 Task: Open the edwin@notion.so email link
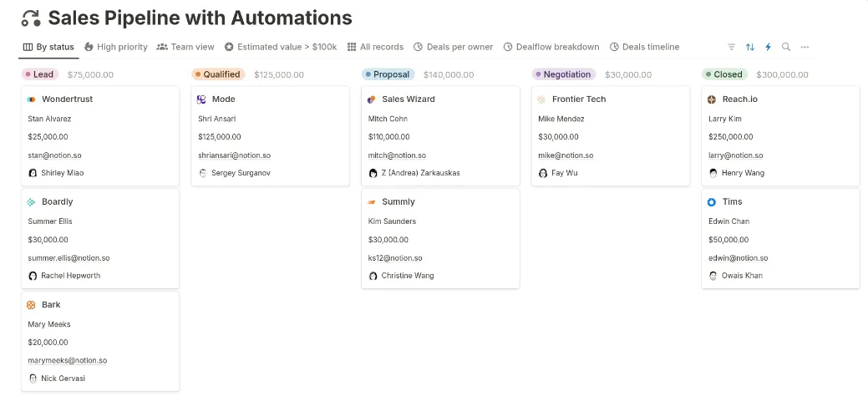coord(738,258)
